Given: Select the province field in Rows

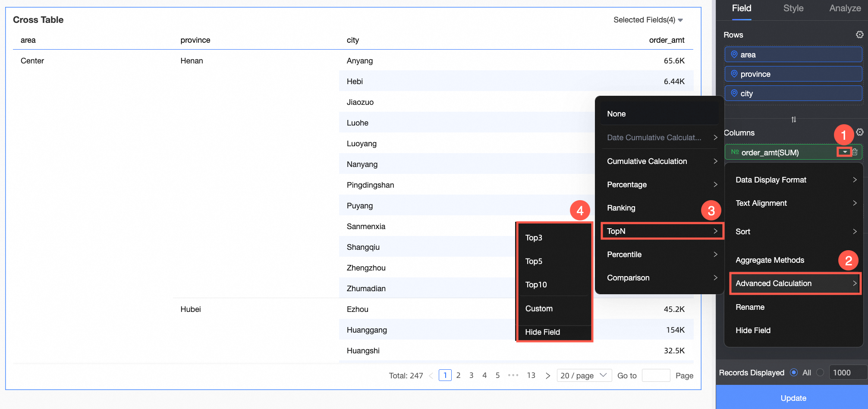Looking at the screenshot, I should 793,74.
